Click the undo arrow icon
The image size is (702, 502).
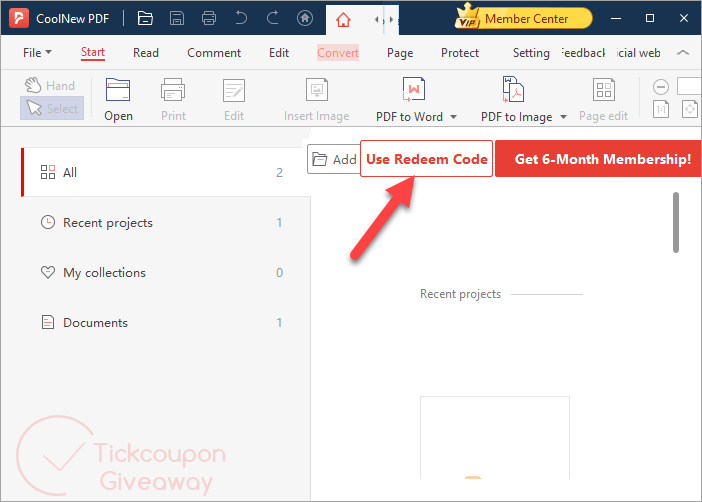click(x=241, y=18)
